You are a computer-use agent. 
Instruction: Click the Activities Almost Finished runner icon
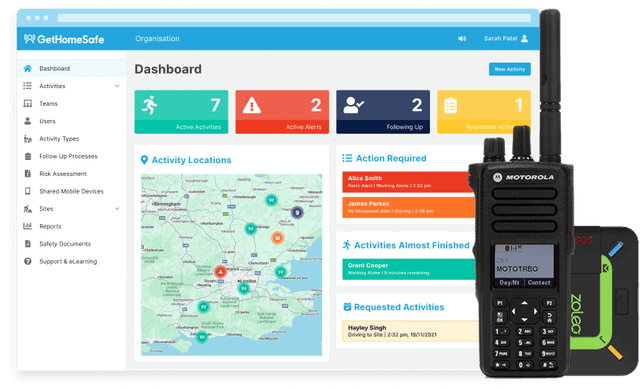tap(347, 245)
